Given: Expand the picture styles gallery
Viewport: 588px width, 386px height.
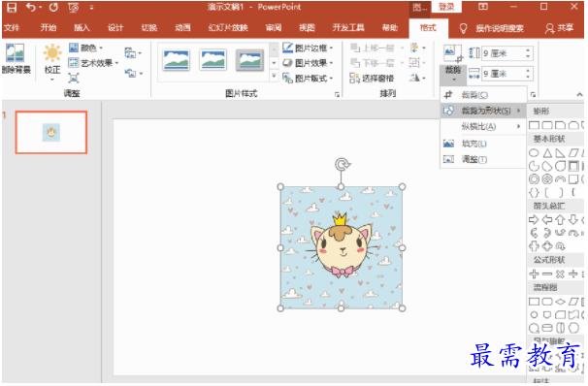Looking at the screenshot, I should (x=275, y=76).
